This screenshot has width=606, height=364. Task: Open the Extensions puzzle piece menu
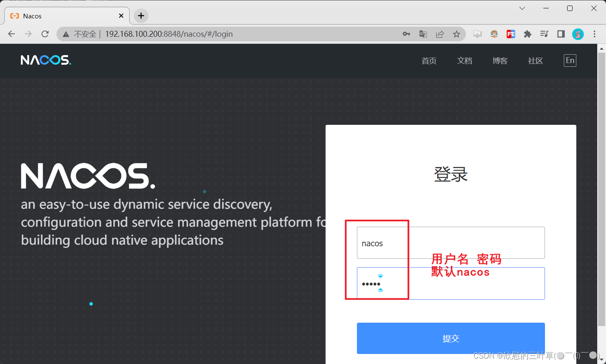point(527,34)
